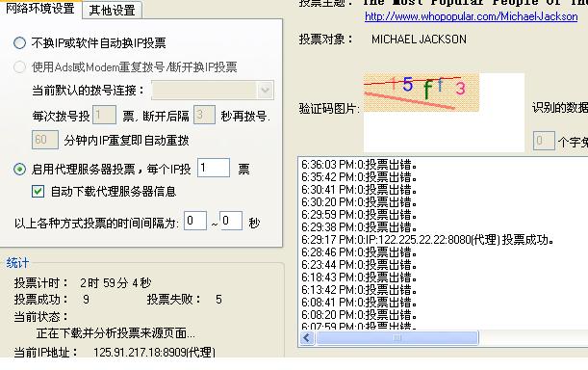Click the 投票成功 count 9
588x370 pixels.
point(86,300)
